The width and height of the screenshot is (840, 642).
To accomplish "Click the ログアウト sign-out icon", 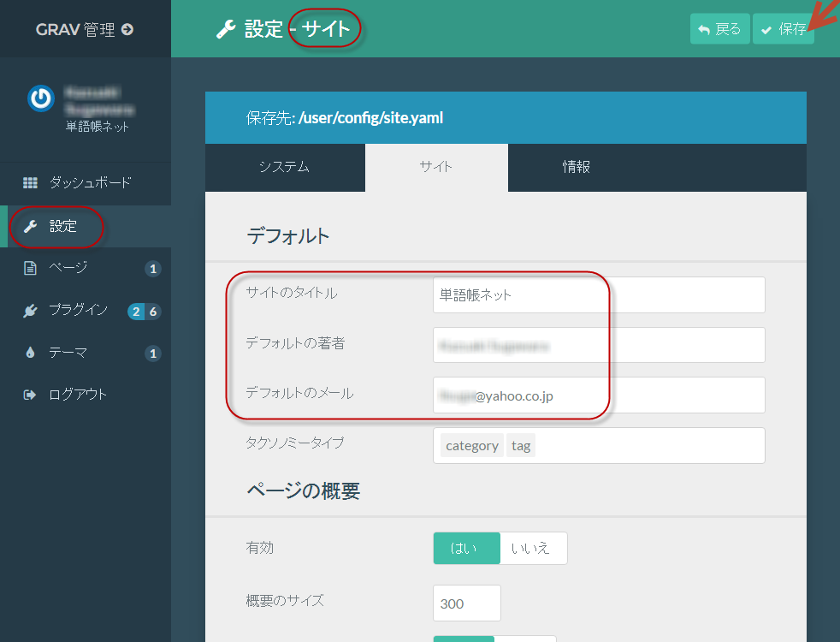I will click(30, 395).
